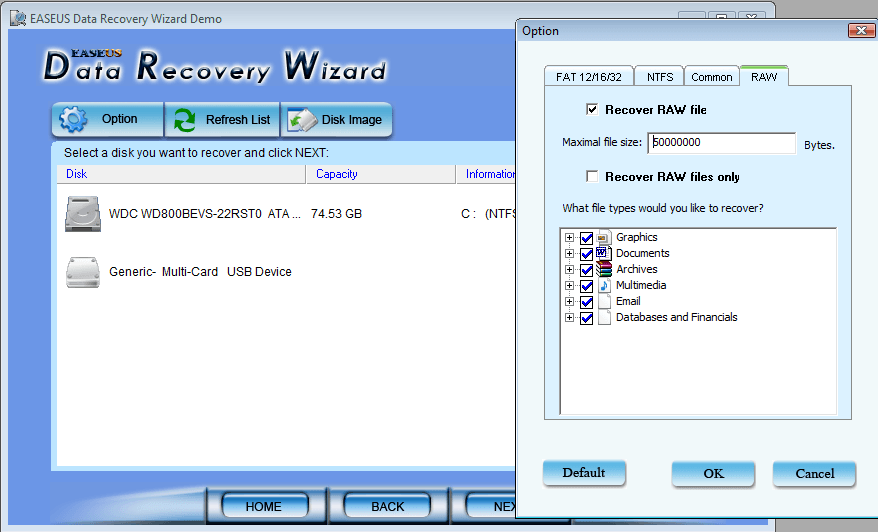Sort by the Disk column header
Screen dimensions: 878x532
click(x=181, y=174)
